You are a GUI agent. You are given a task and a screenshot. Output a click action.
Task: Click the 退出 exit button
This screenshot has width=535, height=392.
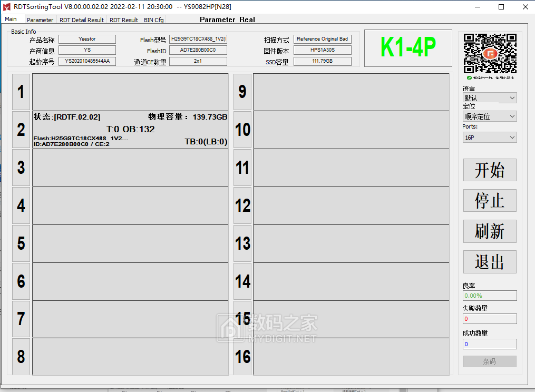pyautogui.click(x=489, y=262)
